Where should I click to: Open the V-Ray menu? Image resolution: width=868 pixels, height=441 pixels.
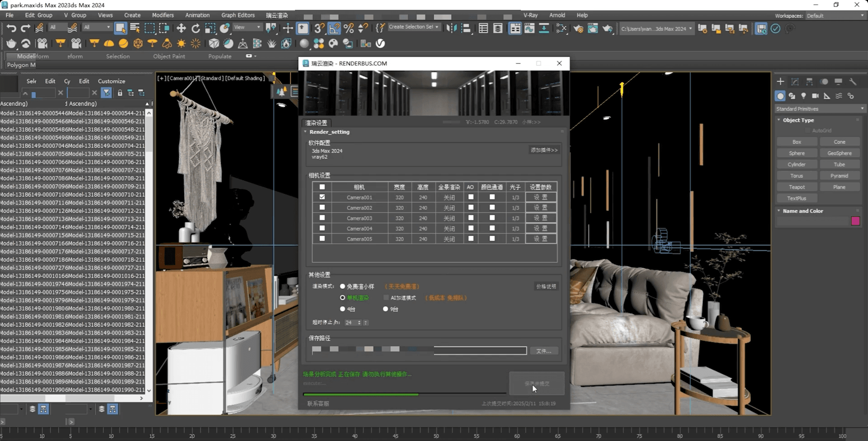(530, 15)
